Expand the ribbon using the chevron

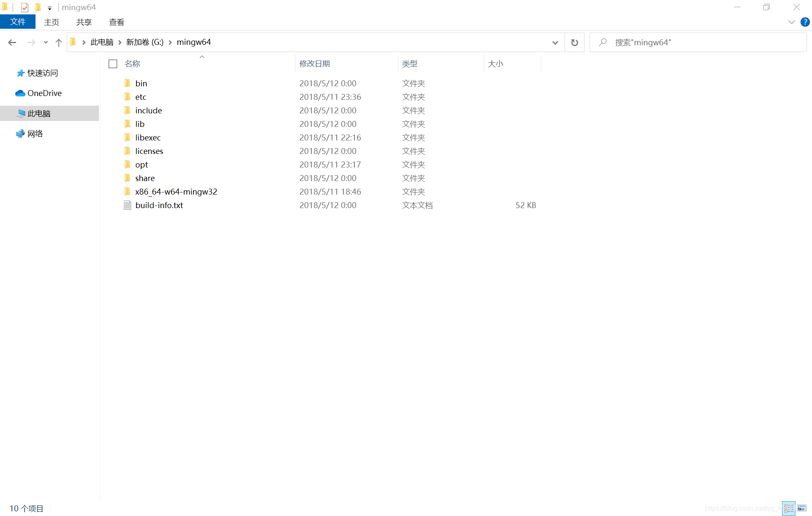click(x=791, y=22)
